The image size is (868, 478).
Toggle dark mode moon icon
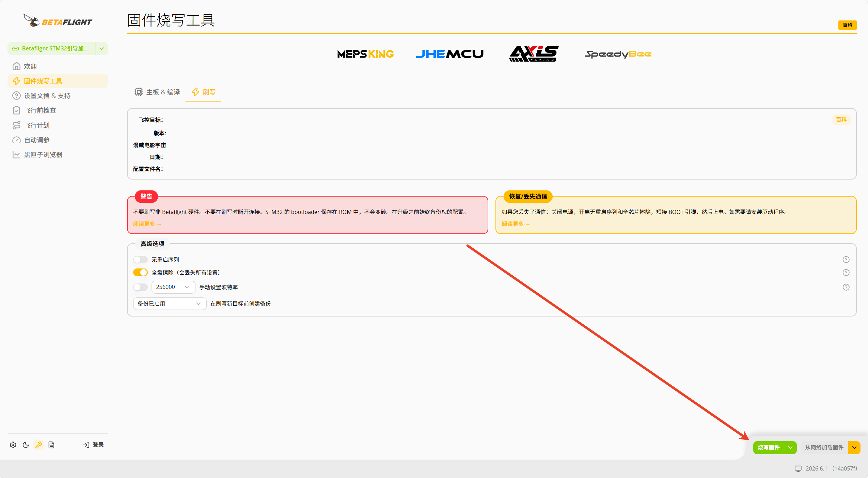tap(26, 445)
